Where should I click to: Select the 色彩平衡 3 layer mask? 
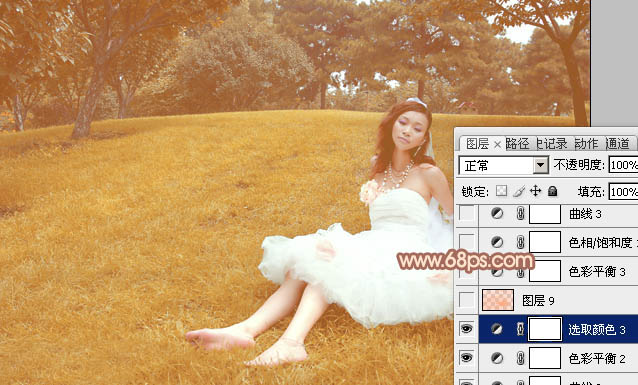[545, 271]
